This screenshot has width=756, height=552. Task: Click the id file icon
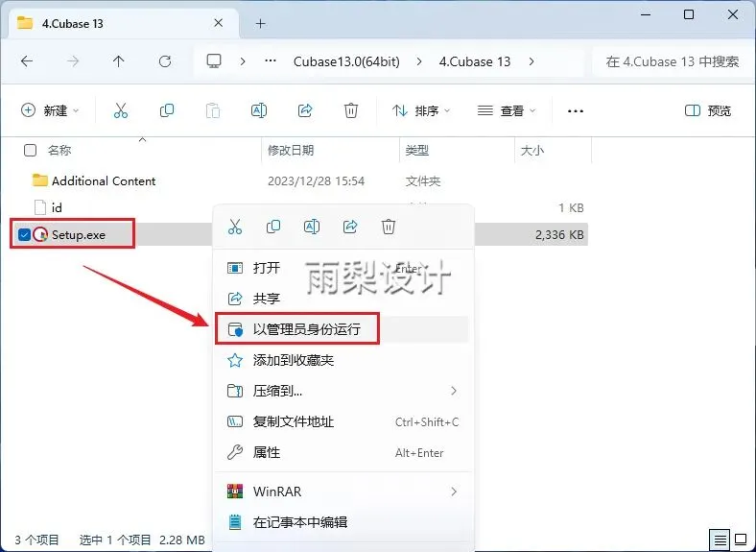40,207
